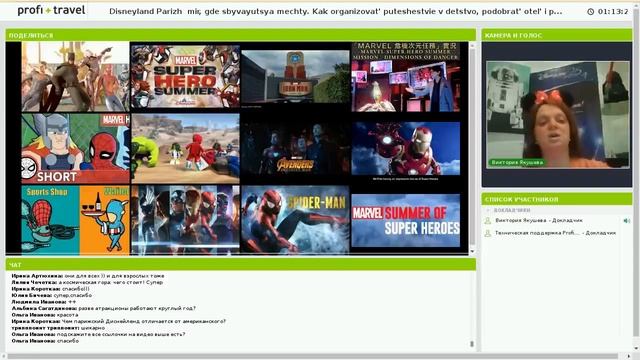
Task: Click Ольга Иванова's красота message
Action: pos(44,315)
